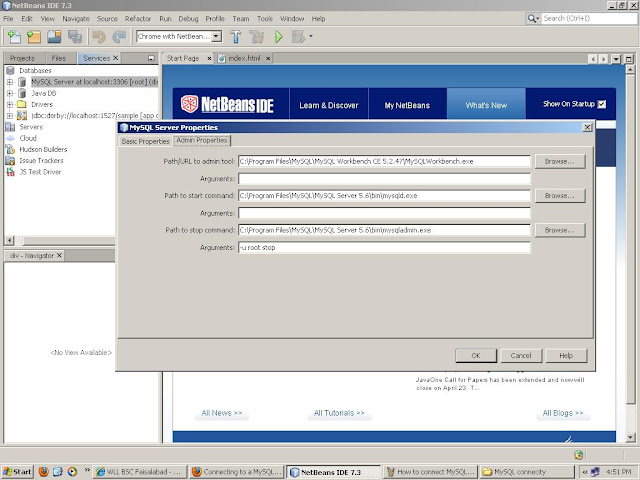Click the NetBeans IDE logo
Screen dimensions: 640x480
[x=227, y=104]
